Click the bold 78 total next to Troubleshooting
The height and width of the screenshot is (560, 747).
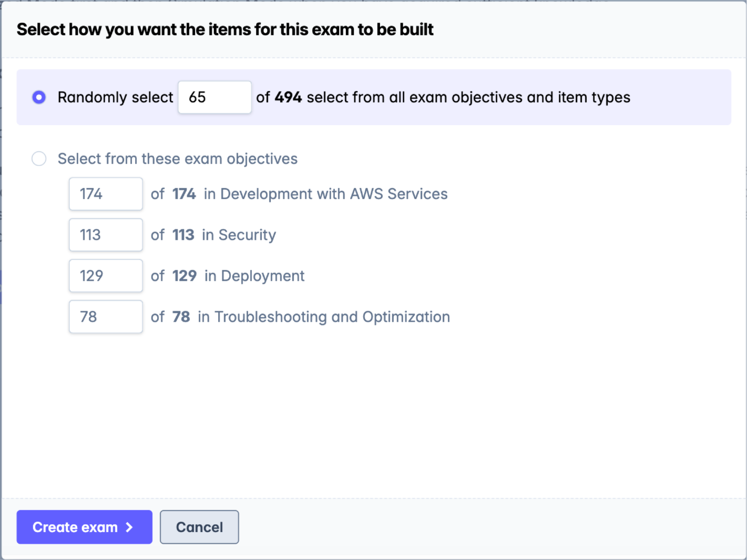tap(181, 317)
